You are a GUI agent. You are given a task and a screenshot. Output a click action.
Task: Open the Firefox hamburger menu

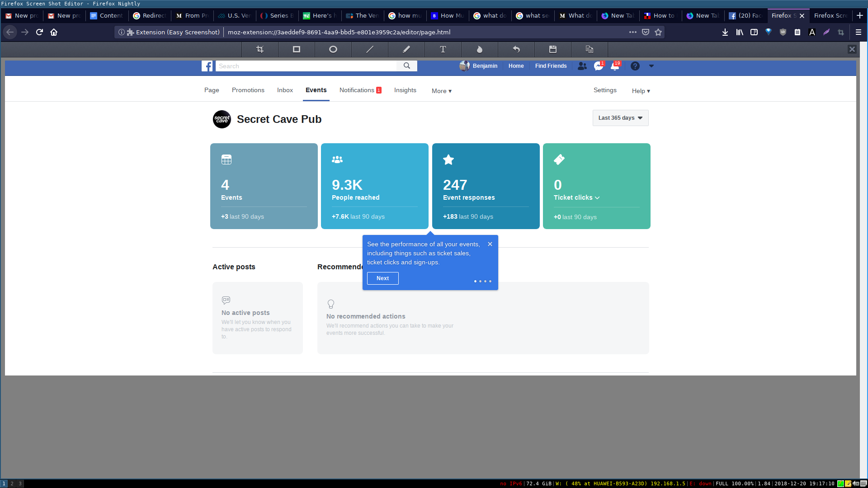[859, 32]
